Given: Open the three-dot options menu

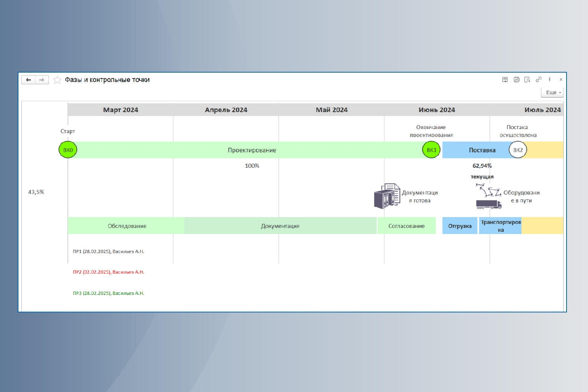Looking at the screenshot, I should click(550, 79).
